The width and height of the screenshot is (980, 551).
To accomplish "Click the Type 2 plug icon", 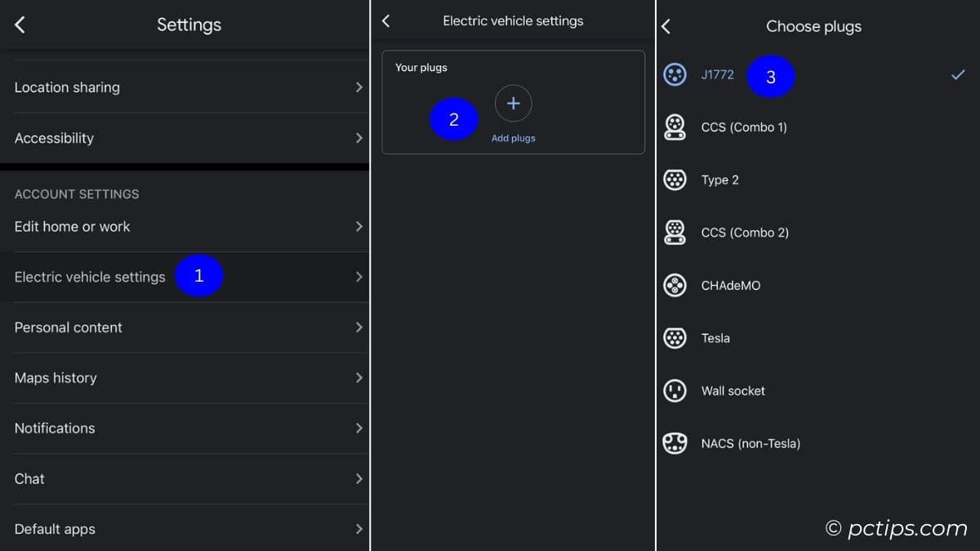I will click(675, 180).
